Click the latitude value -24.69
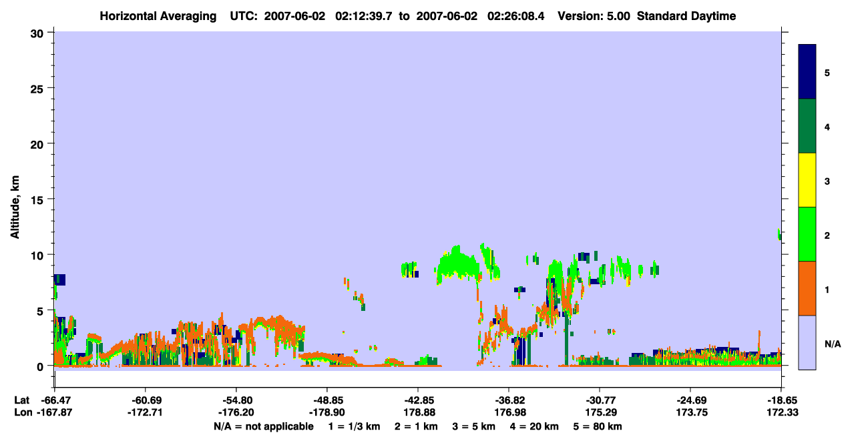The image size is (868, 445). pos(690,400)
